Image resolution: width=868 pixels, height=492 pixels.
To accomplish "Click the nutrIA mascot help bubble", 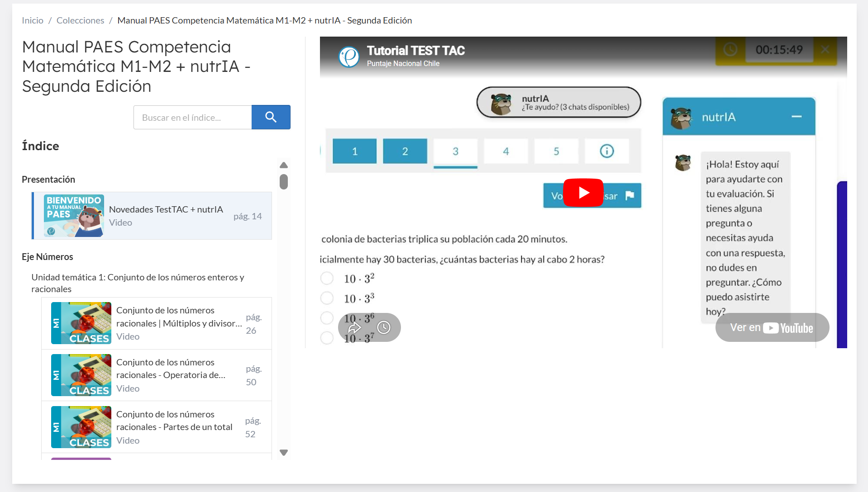I will [x=558, y=103].
